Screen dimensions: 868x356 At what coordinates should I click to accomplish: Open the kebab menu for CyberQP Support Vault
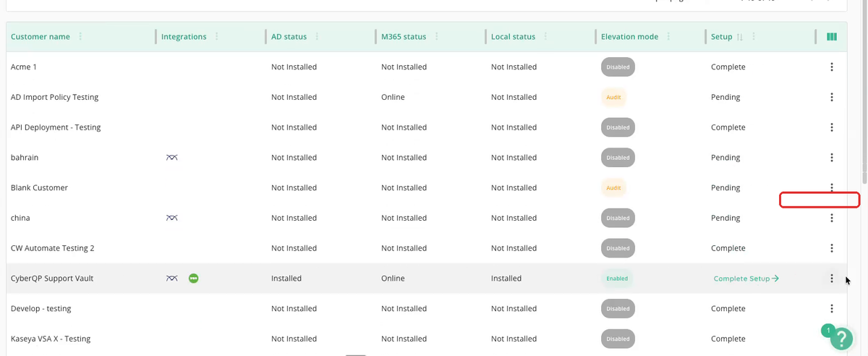pyautogui.click(x=832, y=279)
